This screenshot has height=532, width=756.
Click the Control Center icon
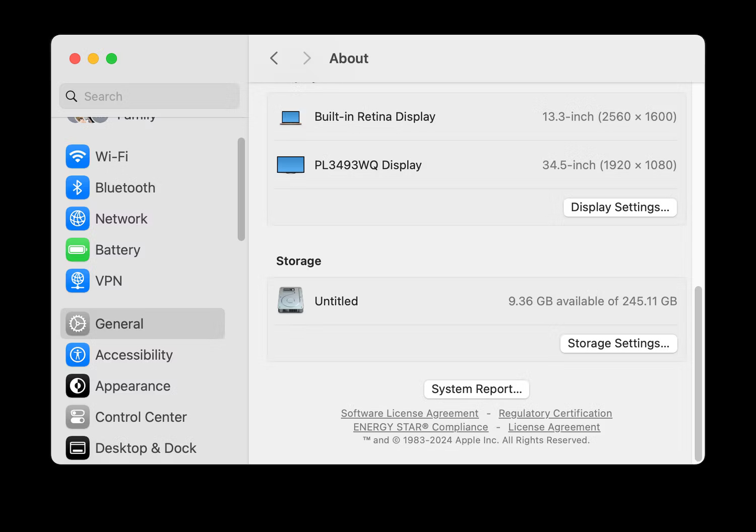(x=78, y=417)
